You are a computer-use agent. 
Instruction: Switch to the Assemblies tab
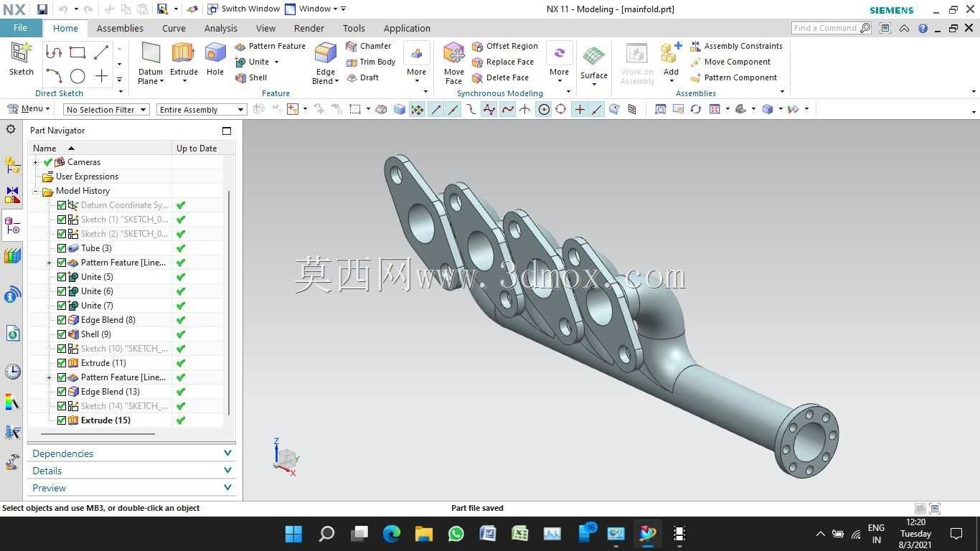(120, 28)
